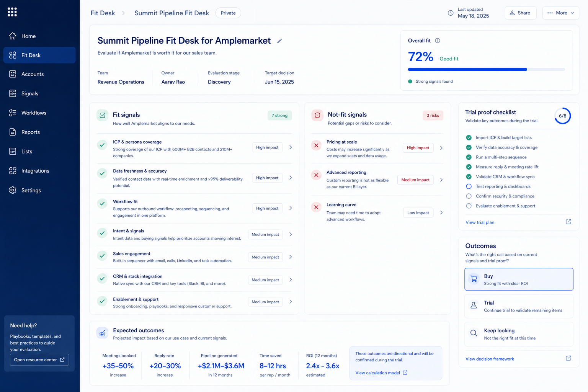Click the Fit signals checkmark panel icon
Viewport: 588px width, 392px height.
tap(103, 115)
